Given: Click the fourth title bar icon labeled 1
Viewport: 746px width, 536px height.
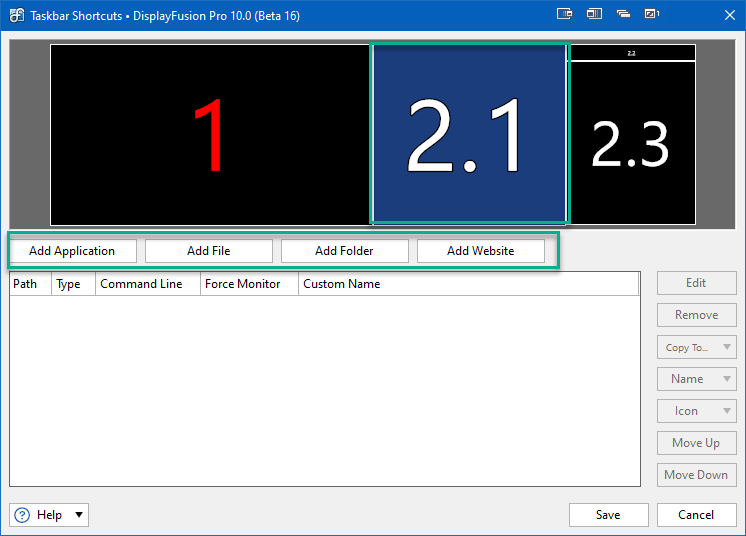Looking at the screenshot, I should point(652,15).
